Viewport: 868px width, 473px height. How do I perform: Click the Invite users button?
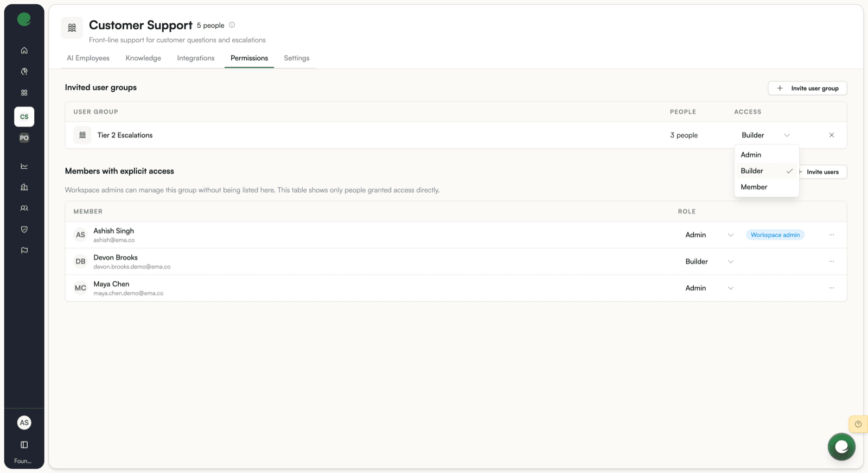822,172
